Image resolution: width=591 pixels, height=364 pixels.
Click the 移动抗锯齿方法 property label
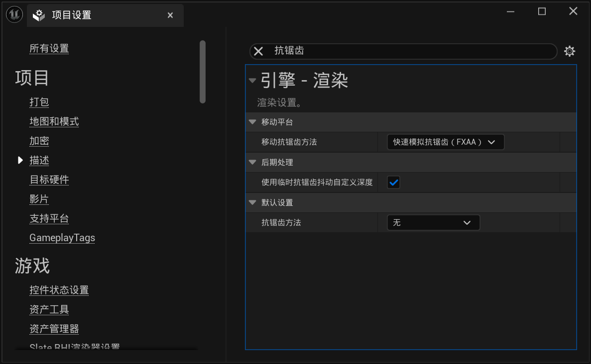click(289, 142)
